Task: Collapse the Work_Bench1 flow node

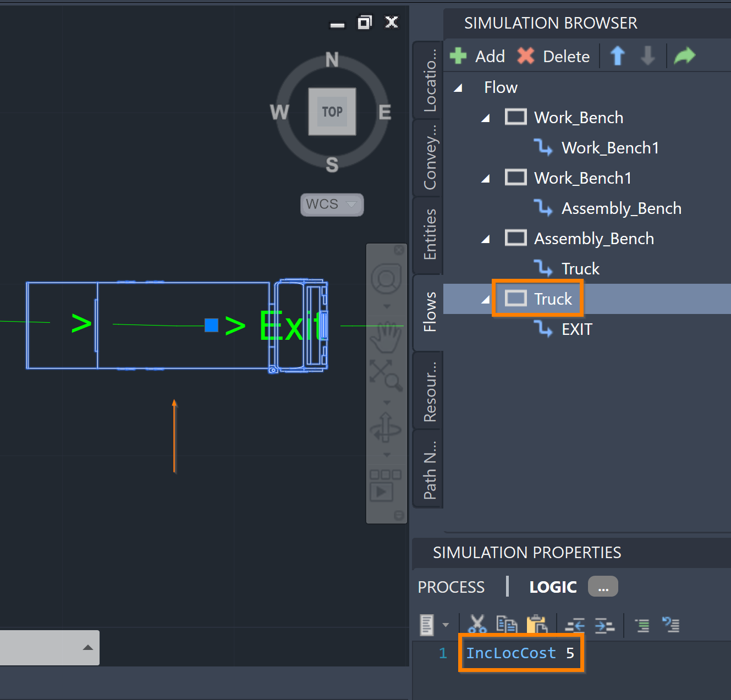Action: (485, 179)
